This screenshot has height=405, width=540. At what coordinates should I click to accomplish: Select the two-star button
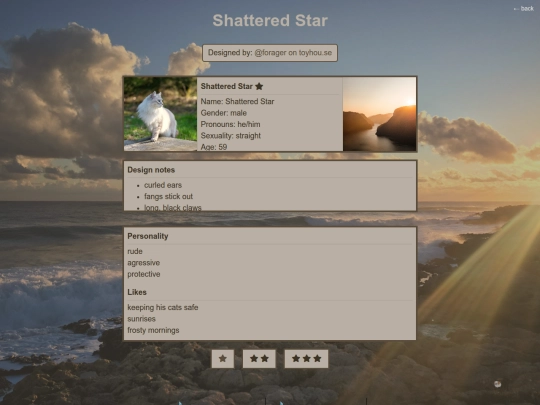pyautogui.click(x=259, y=359)
